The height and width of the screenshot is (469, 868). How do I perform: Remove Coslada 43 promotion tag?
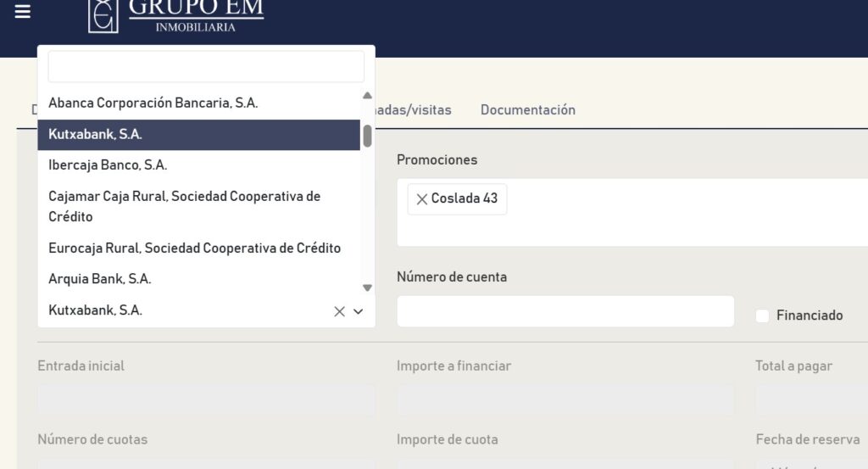422,199
